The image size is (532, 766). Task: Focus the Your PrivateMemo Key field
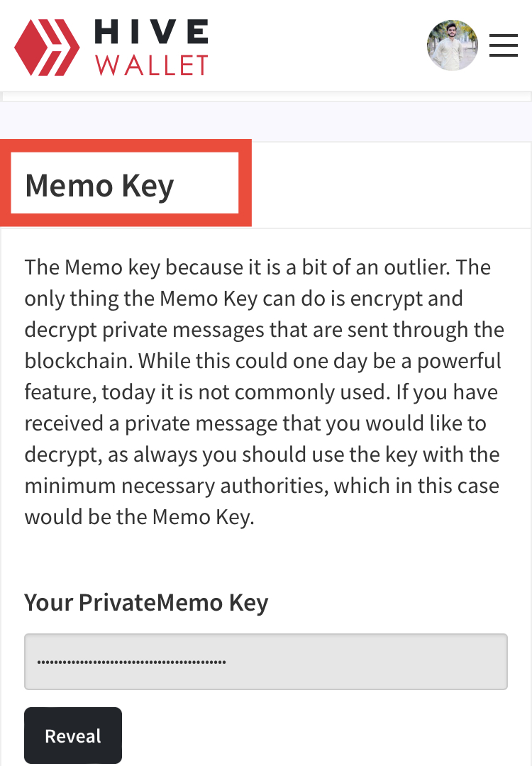tap(266, 662)
